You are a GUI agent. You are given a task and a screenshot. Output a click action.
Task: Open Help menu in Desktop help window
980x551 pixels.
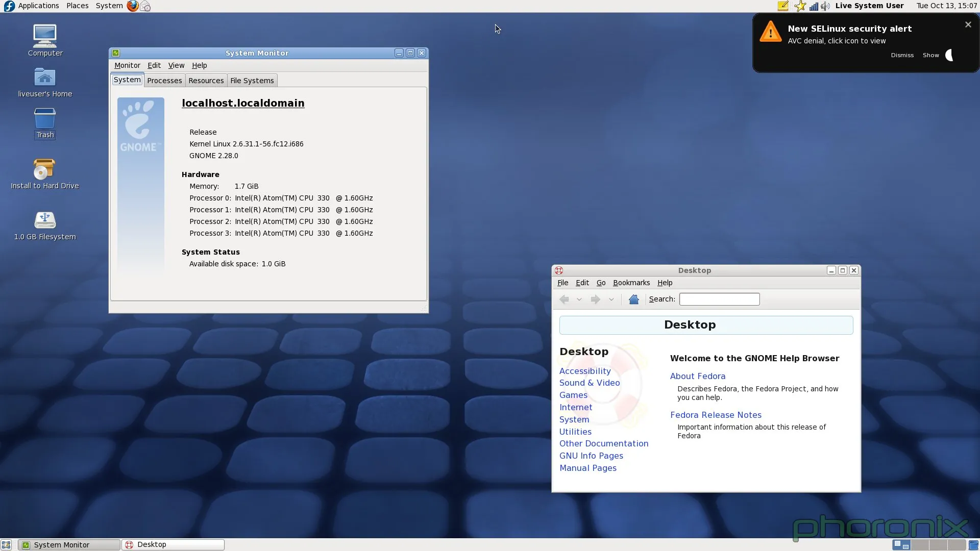(665, 283)
